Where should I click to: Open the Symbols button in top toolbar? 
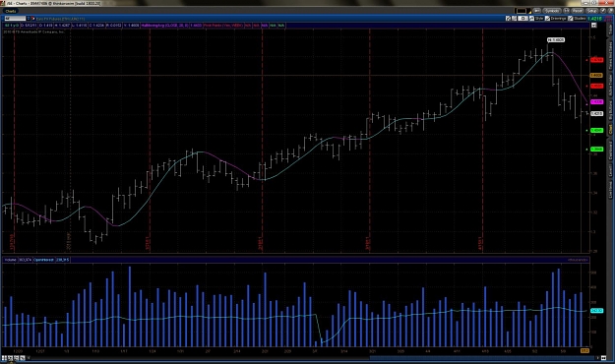[x=552, y=11]
